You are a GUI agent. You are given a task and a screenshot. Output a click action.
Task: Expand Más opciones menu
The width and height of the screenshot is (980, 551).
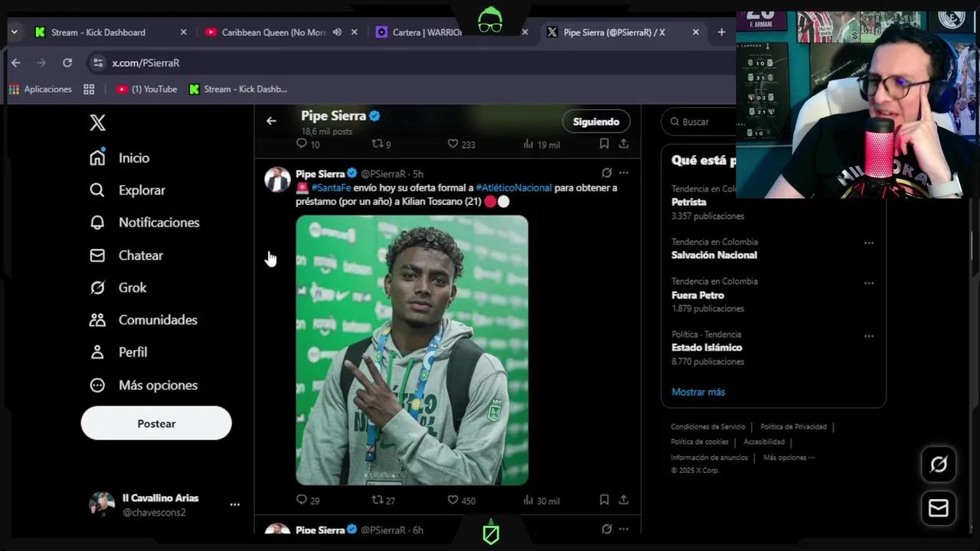(143, 385)
